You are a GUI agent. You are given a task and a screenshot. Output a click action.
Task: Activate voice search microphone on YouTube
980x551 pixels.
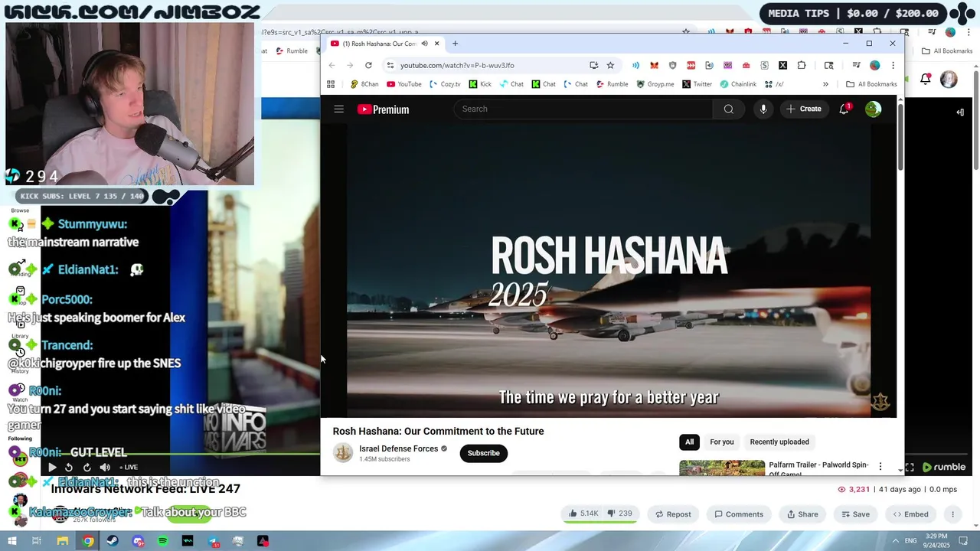pos(763,109)
